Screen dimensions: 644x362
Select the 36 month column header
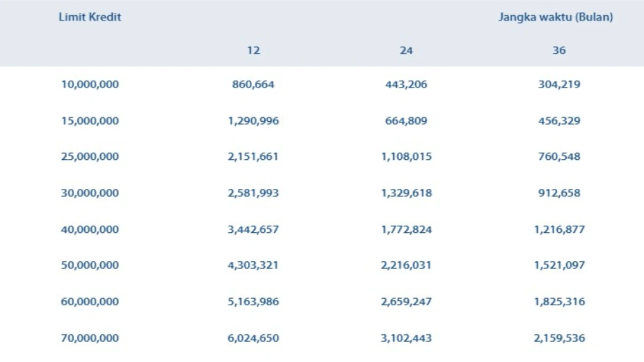pyautogui.click(x=559, y=50)
